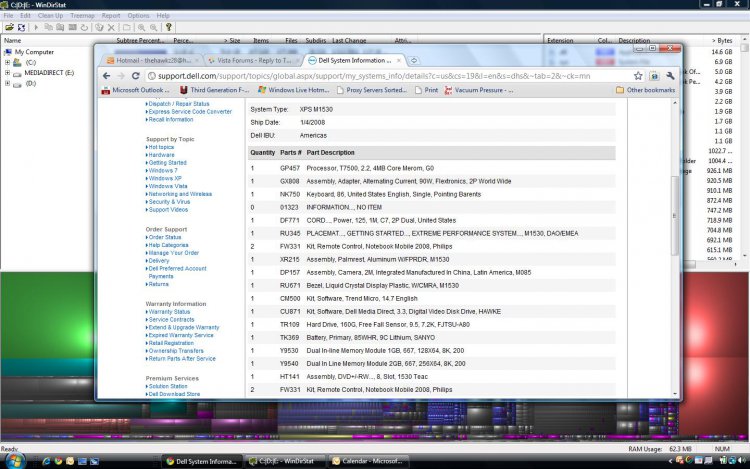
Task: Click the system tray volume icon
Action: (x=743, y=461)
